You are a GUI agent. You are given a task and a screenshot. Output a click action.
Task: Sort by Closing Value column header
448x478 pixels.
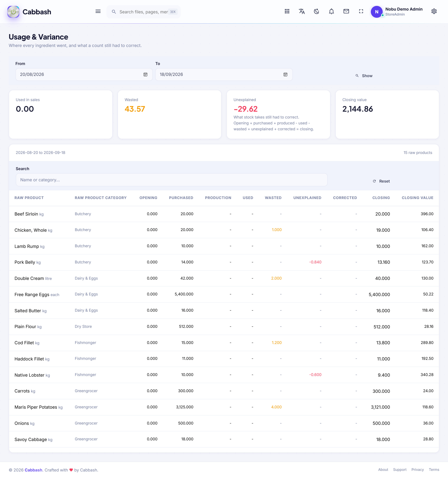click(x=418, y=198)
